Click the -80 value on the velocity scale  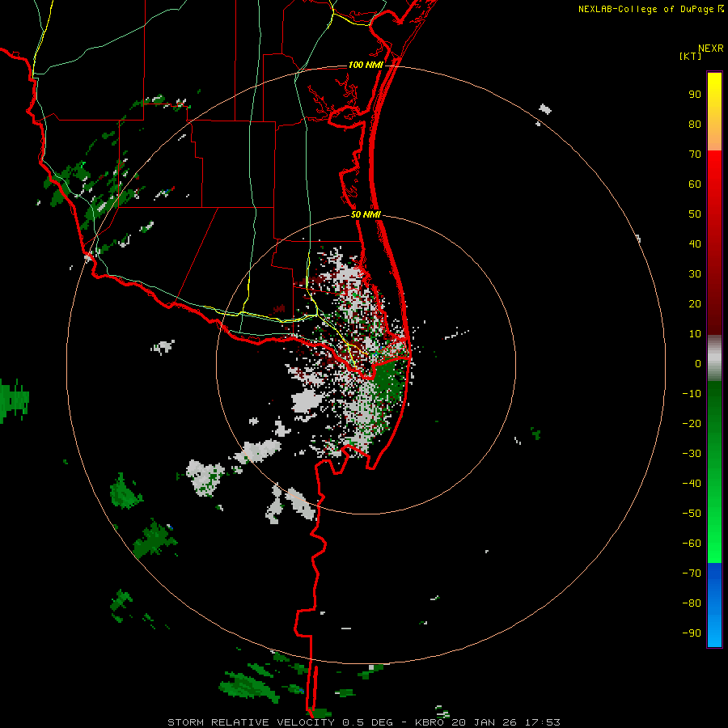pyautogui.click(x=692, y=603)
